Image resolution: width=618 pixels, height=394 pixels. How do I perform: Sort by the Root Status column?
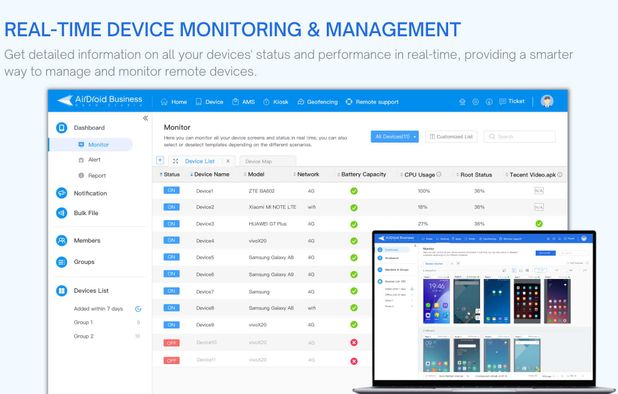474,175
